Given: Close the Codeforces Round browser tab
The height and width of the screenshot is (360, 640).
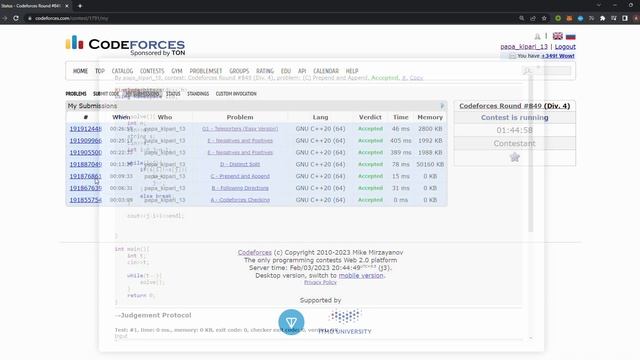Looking at the screenshot, I should tap(67, 6).
